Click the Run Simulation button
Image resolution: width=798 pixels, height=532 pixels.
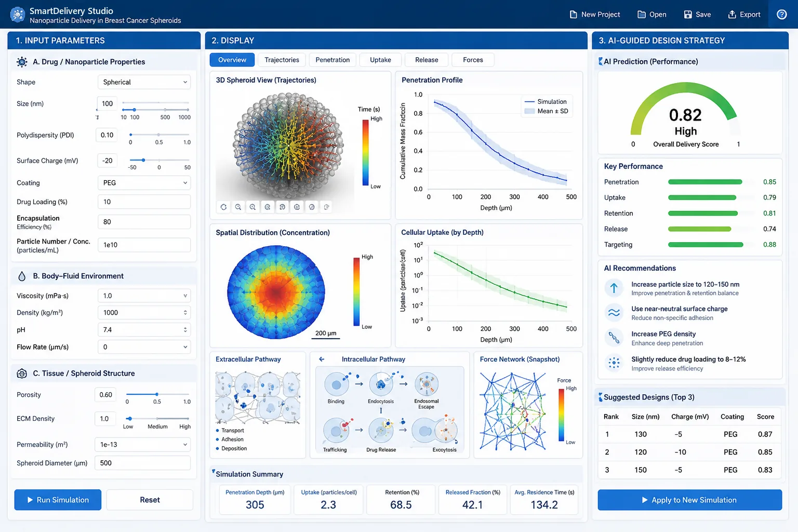pos(58,500)
